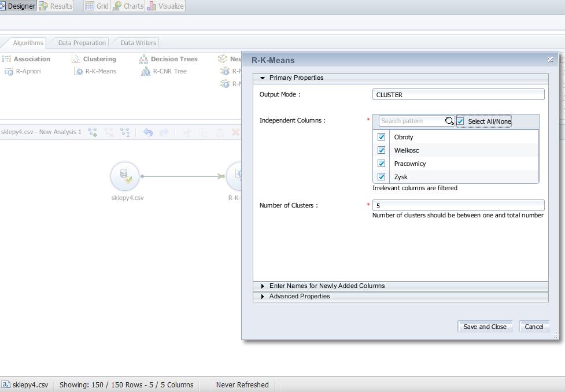The width and height of the screenshot is (565, 392).
Task: Click the cut icon in analysis toolbar
Action: [x=187, y=132]
